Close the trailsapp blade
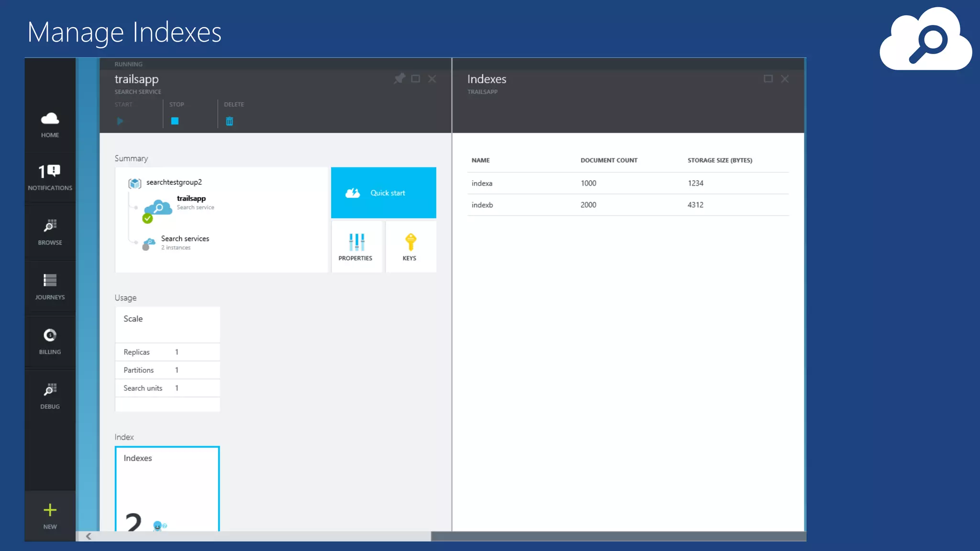 point(432,78)
